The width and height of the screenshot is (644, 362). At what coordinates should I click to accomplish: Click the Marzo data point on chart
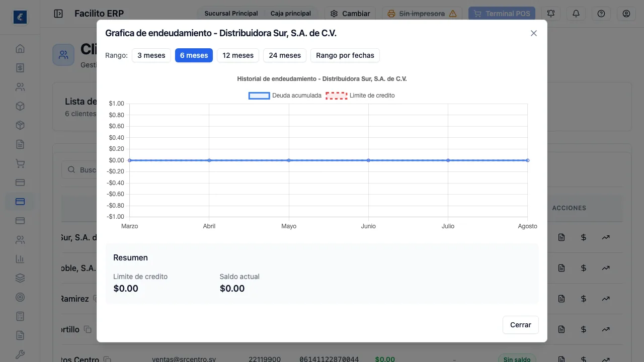point(130,160)
